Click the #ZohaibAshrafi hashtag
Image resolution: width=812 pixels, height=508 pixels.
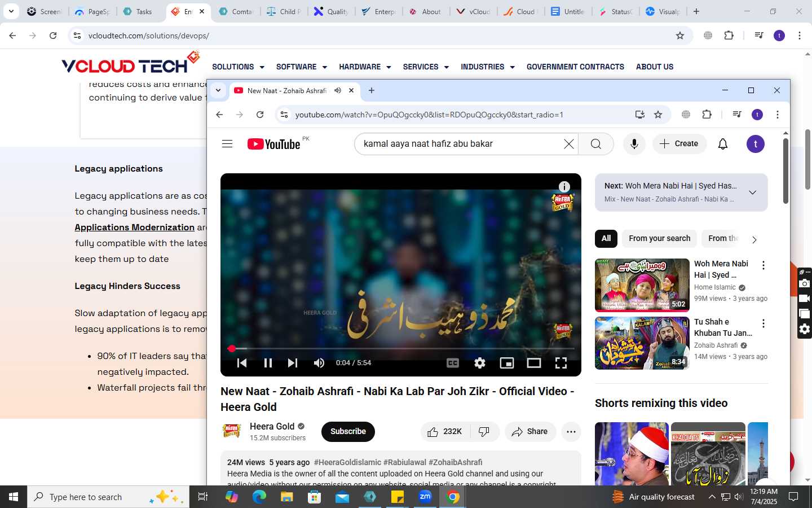(x=456, y=462)
